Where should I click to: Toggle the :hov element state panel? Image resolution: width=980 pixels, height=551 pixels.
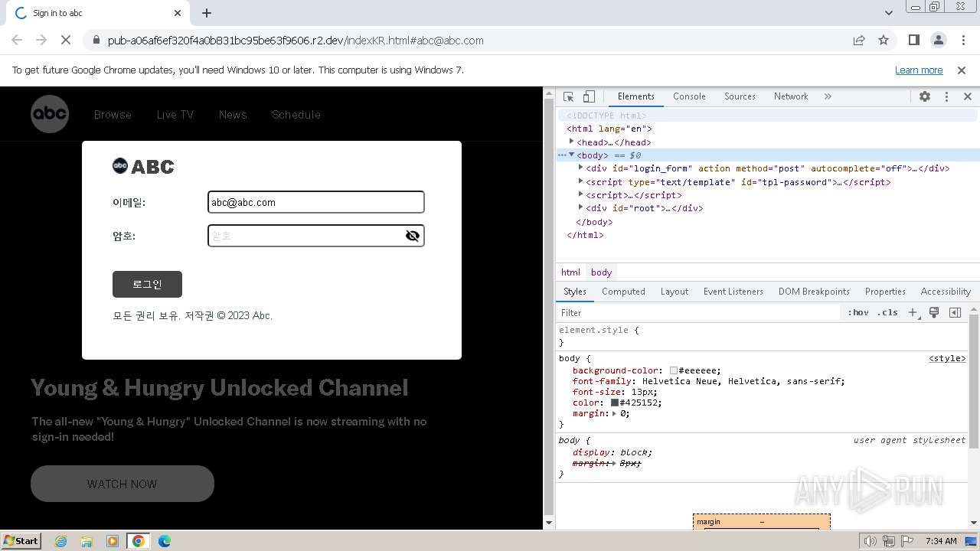[858, 312]
